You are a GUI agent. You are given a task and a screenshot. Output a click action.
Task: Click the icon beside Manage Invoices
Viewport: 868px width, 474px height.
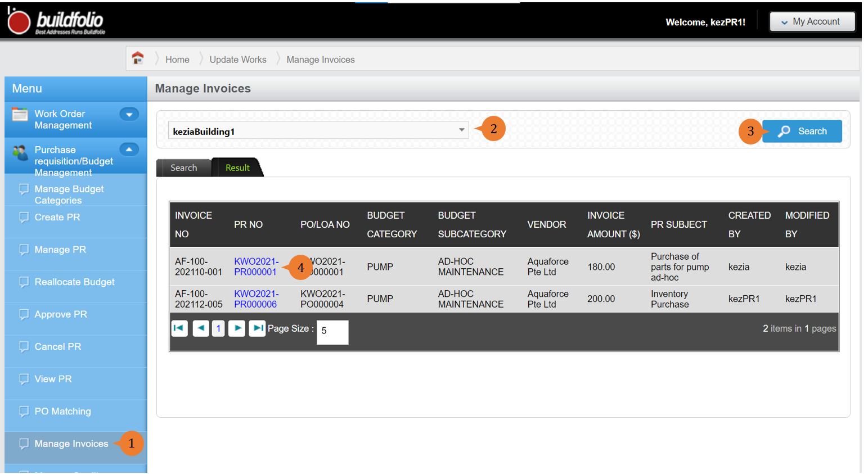pos(24,444)
